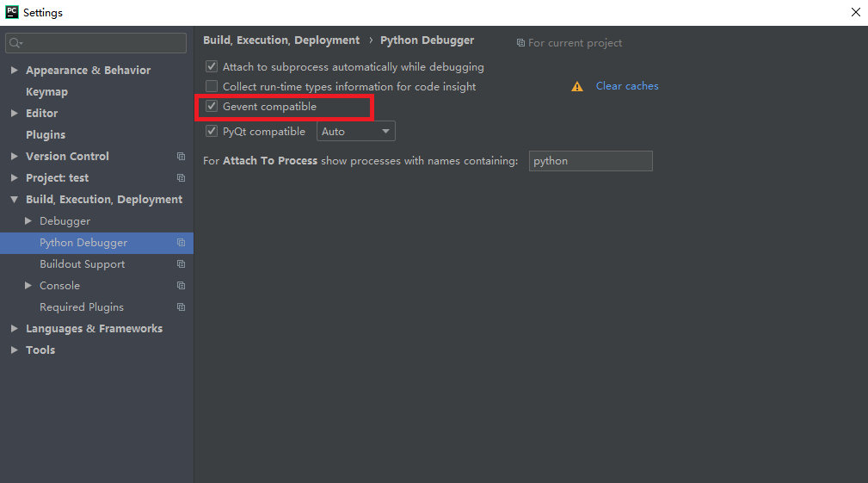Click the yellow warning triangle icon
Image resolution: width=868 pixels, height=483 pixels.
click(x=577, y=86)
